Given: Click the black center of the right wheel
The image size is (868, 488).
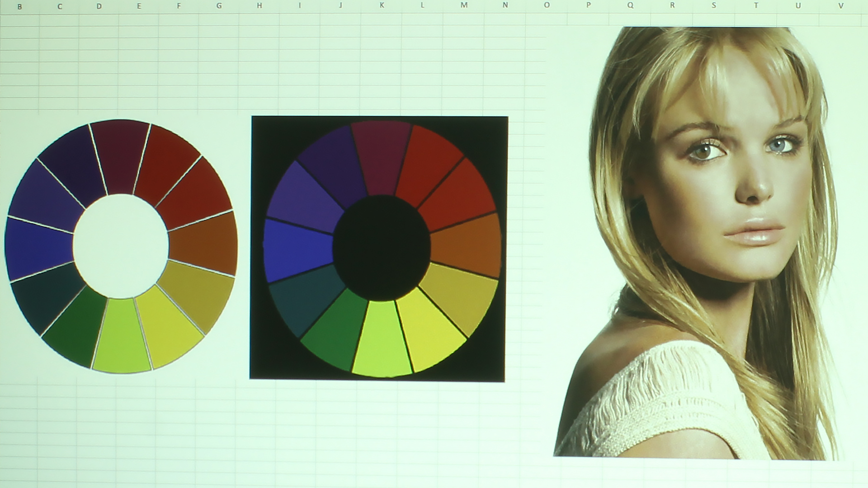Looking at the screenshot, I should click(x=381, y=248).
